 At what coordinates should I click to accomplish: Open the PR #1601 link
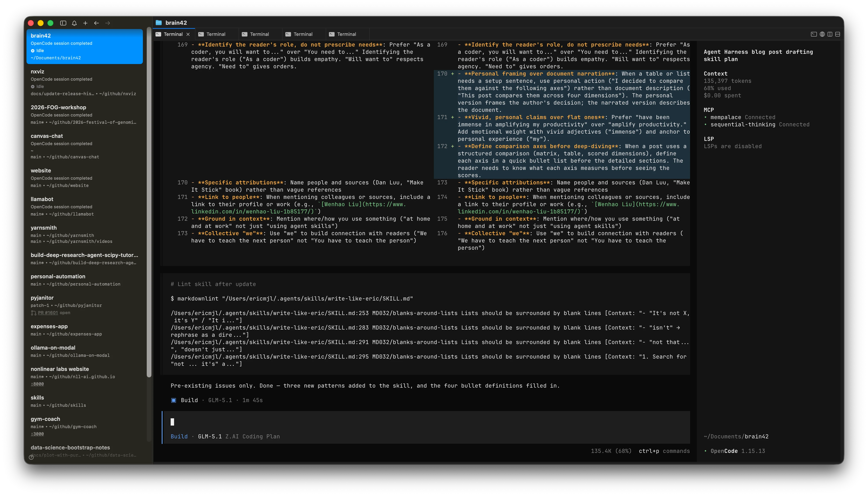pos(48,313)
